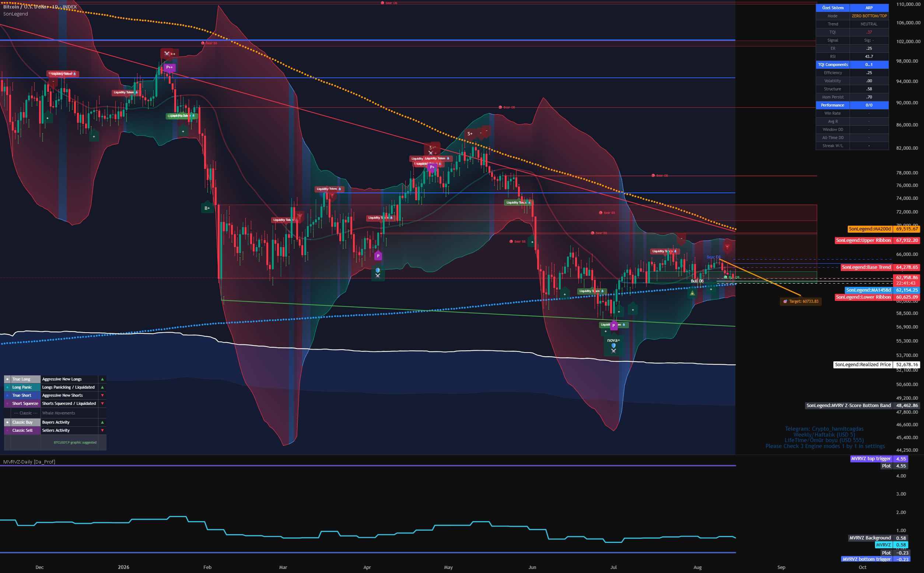The width and height of the screenshot is (924, 573).
Task: Click the TQI Components header cell
Action: click(833, 65)
